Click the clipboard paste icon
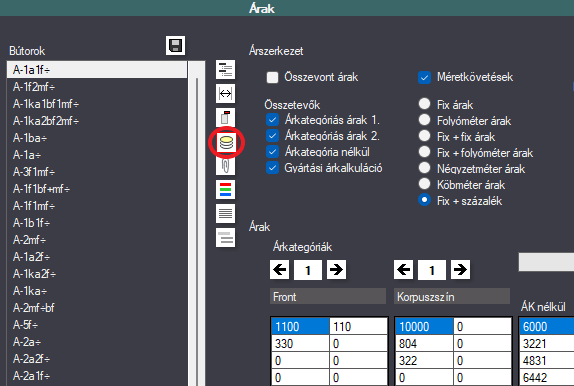The height and width of the screenshot is (386, 574). tap(226, 118)
